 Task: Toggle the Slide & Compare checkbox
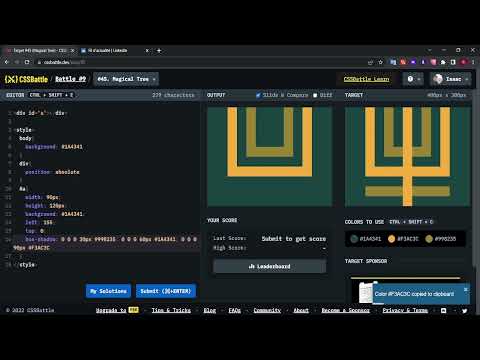pos(258,95)
